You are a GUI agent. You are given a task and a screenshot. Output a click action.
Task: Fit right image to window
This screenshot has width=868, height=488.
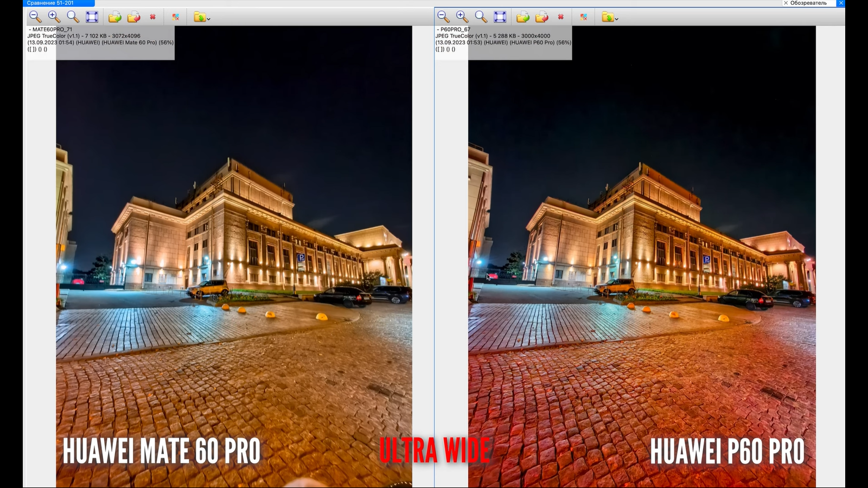pos(500,17)
